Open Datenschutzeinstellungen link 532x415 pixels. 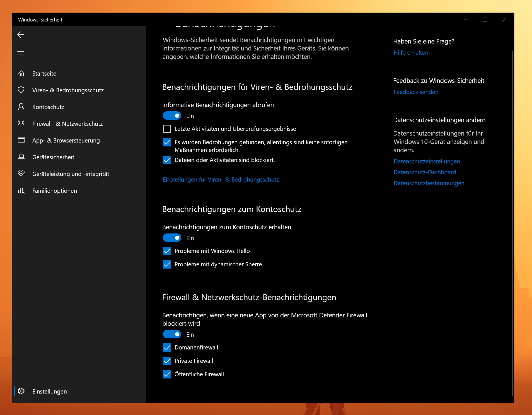point(427,161)
